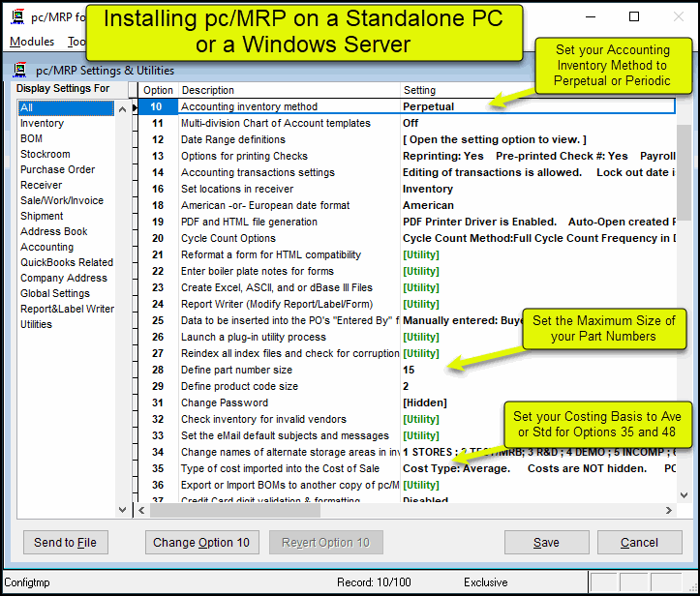Viewport: 700px width, 596px height.
Task: Save the settings changes
Action: (x=546, y=543)
